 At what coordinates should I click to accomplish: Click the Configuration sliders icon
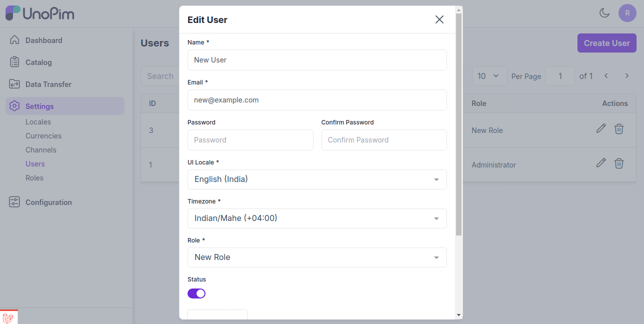(14, 202)
